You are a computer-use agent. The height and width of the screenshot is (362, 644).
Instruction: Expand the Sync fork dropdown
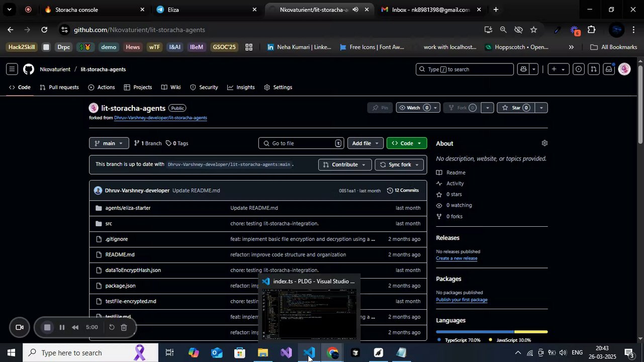400,165
